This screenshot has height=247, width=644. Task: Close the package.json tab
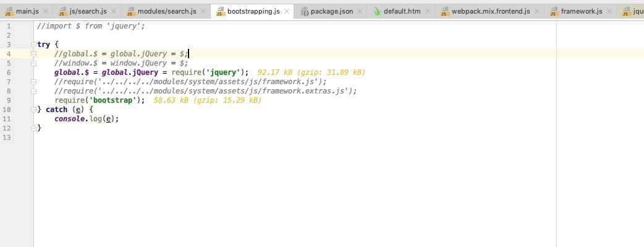tap(360, 12)
